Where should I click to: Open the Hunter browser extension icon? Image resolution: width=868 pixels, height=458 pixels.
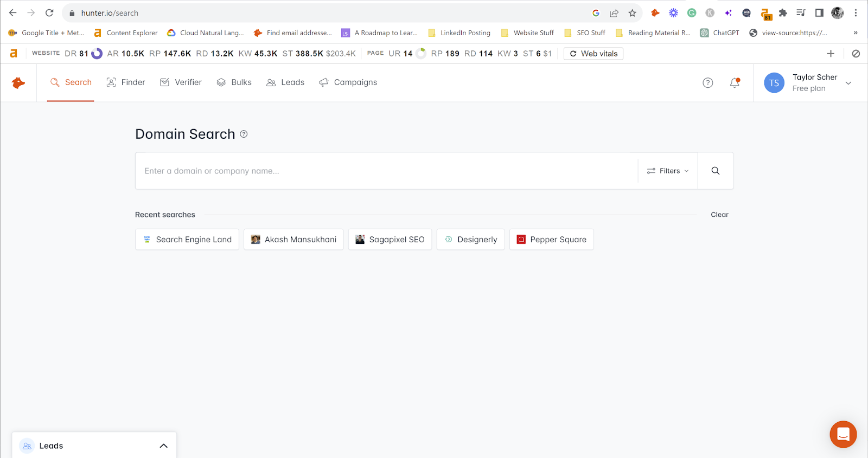[655, 13]
